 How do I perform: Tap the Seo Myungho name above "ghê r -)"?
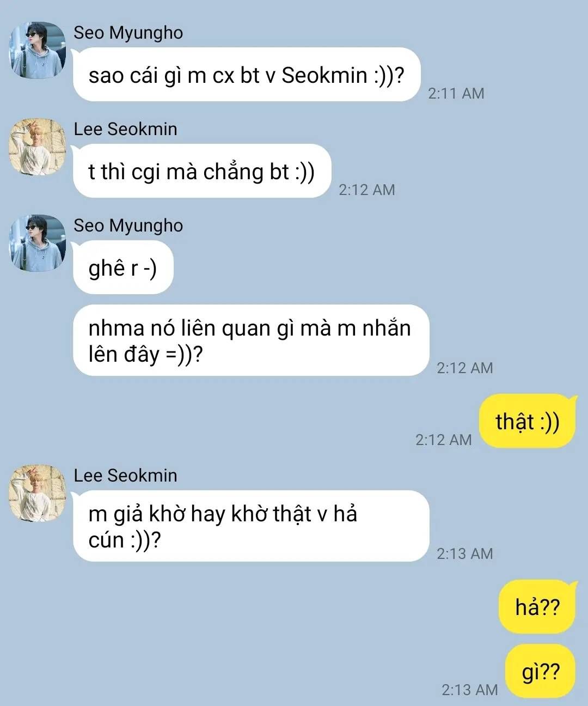[x=128, y=226]
